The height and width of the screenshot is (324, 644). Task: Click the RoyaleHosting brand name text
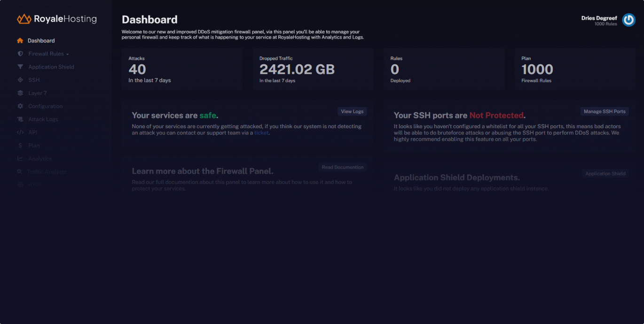tap(65, 19)
